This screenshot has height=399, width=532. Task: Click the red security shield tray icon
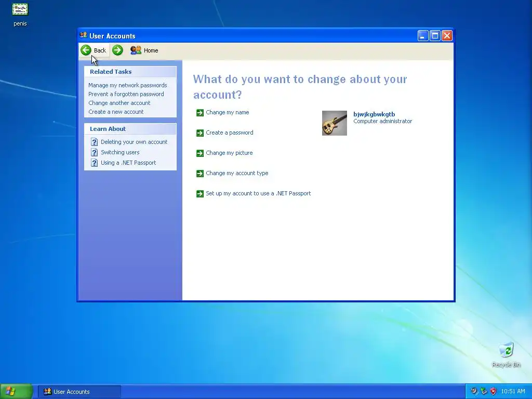494,391
